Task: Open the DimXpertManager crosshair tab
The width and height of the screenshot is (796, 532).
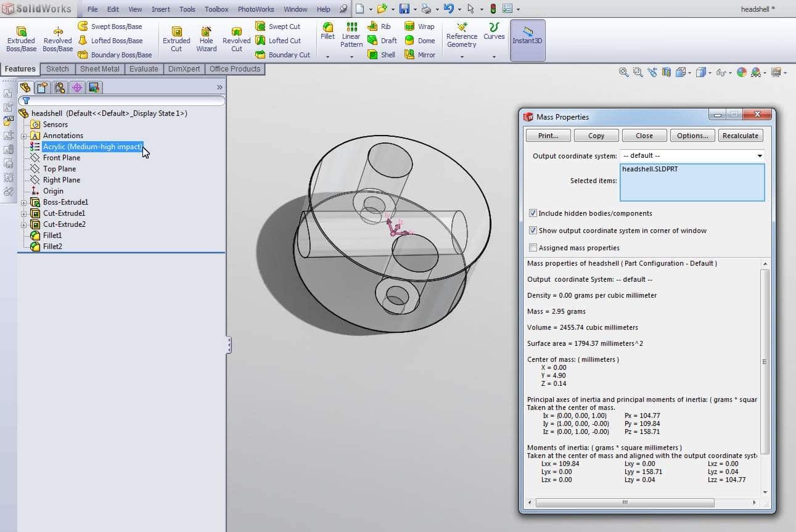Action: (77, 88)
